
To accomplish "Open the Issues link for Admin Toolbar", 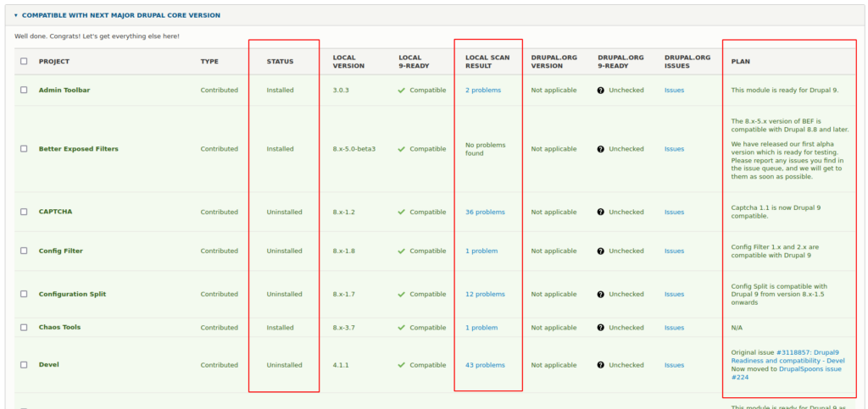I will click(x=674, y=90).
